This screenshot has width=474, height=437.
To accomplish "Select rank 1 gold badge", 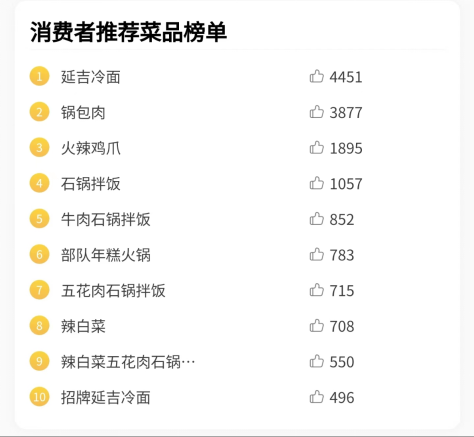I will (x=39, y=76).
